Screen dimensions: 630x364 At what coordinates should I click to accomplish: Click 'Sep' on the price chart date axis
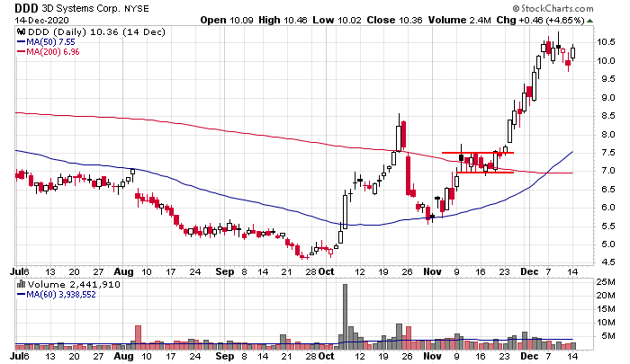click(225, 272)
